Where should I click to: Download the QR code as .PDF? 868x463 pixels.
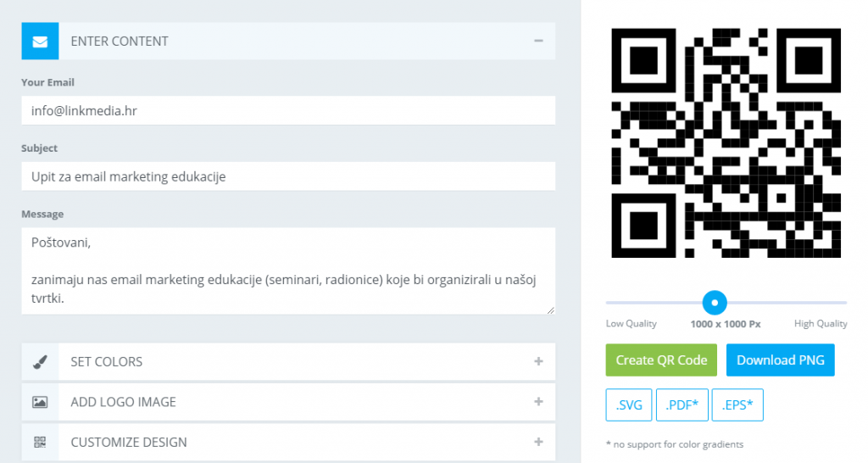(682, 405)
